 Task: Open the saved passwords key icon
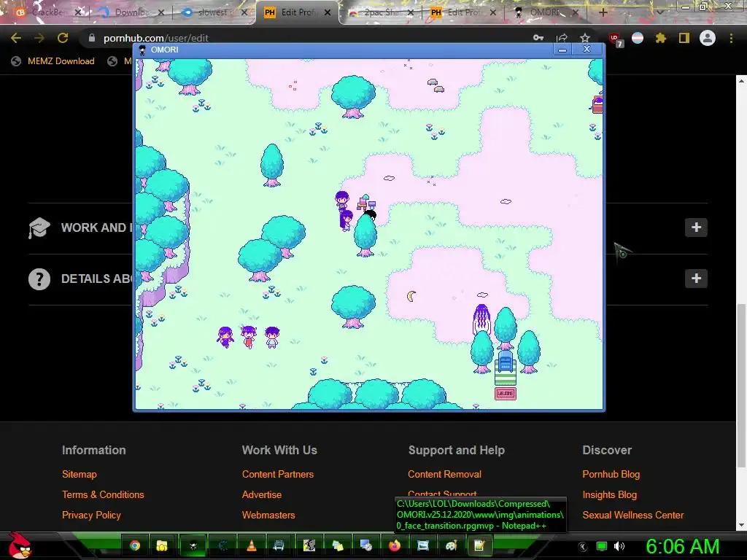(538, 38)
